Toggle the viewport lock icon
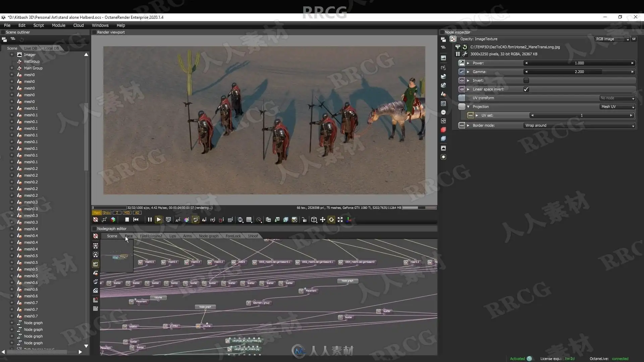This screenshot has width=644, height=362. 304,220
